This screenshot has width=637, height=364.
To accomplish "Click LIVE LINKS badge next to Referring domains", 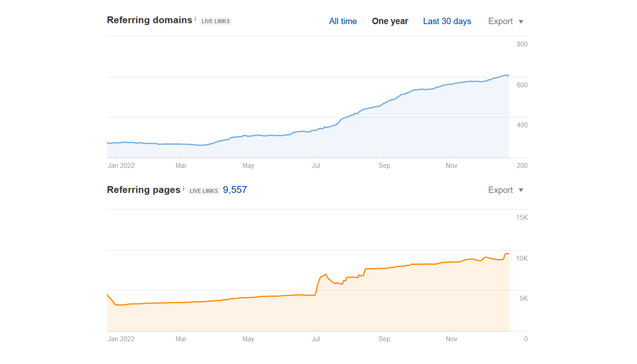I will click(x=216, y=21).
